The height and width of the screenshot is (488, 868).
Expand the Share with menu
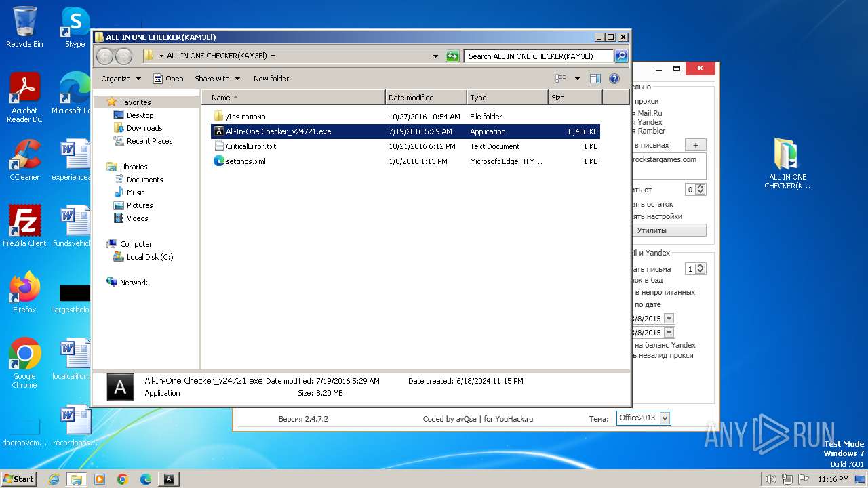tap(217, 79)
